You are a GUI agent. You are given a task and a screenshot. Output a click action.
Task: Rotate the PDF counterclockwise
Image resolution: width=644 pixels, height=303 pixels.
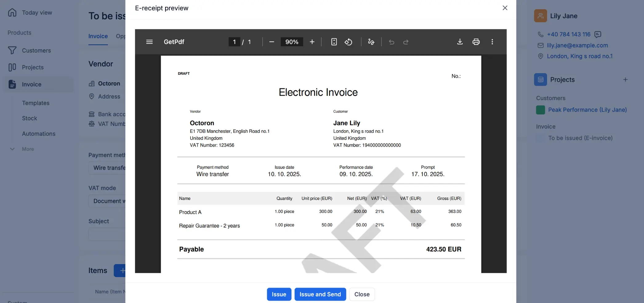(348, 42)
